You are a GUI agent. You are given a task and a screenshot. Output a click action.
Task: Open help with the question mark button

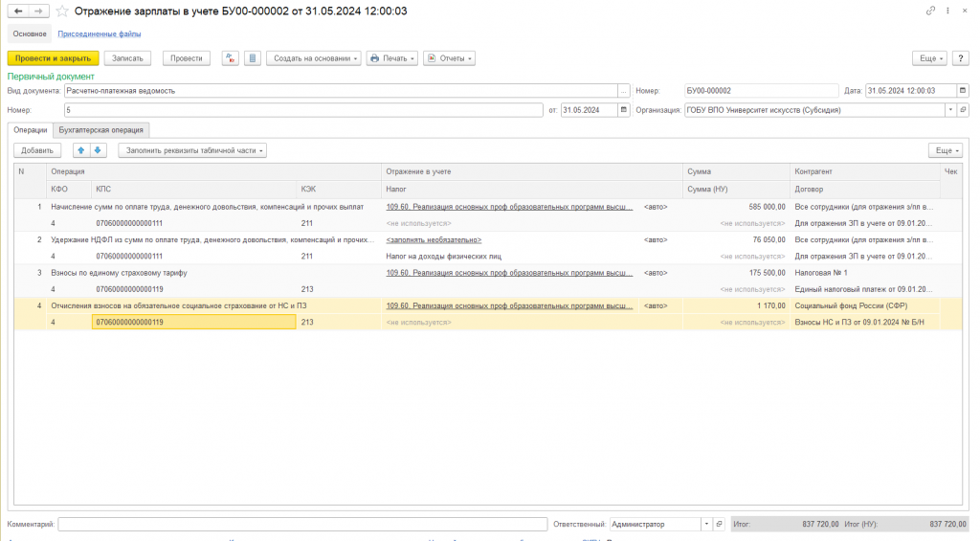[961, 58]
